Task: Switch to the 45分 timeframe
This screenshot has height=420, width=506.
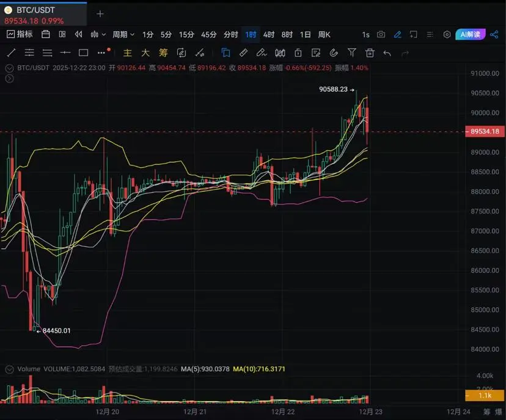Action: coord(208,34)
